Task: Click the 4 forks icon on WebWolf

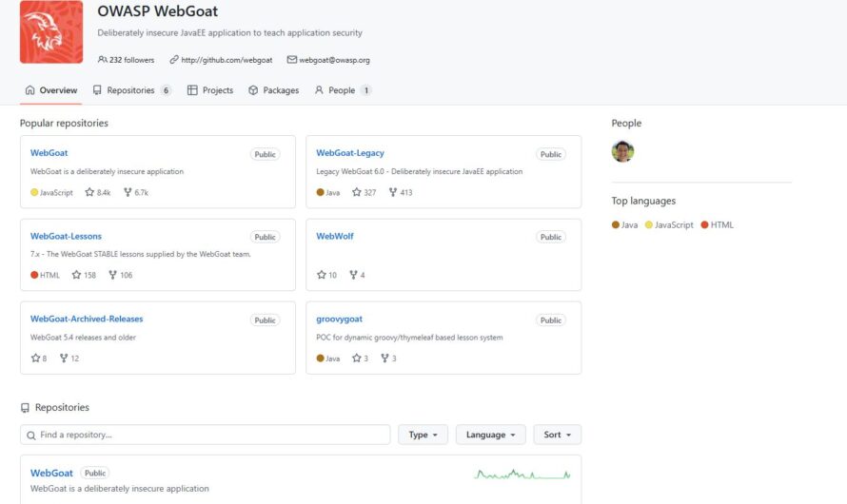Action: [x=353, y=275]
